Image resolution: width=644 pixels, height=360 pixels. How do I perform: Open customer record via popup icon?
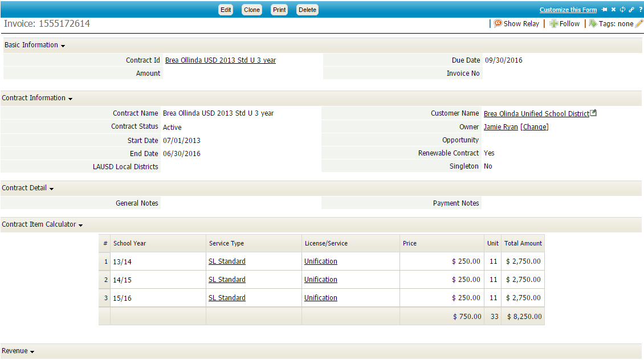593,113
